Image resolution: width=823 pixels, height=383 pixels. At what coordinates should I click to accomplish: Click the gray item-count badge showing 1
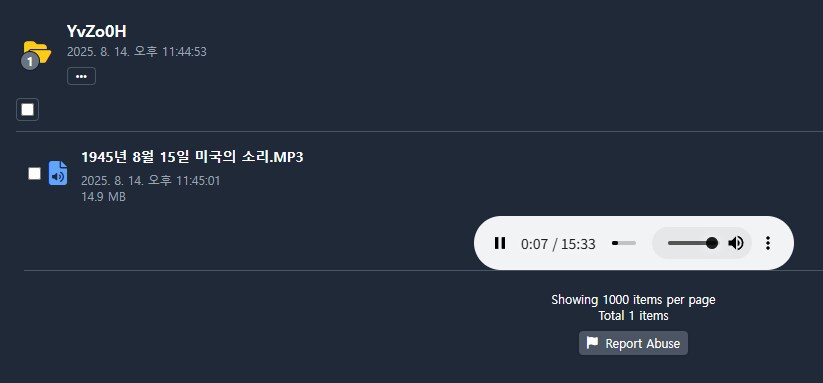[x=30, y=62]
